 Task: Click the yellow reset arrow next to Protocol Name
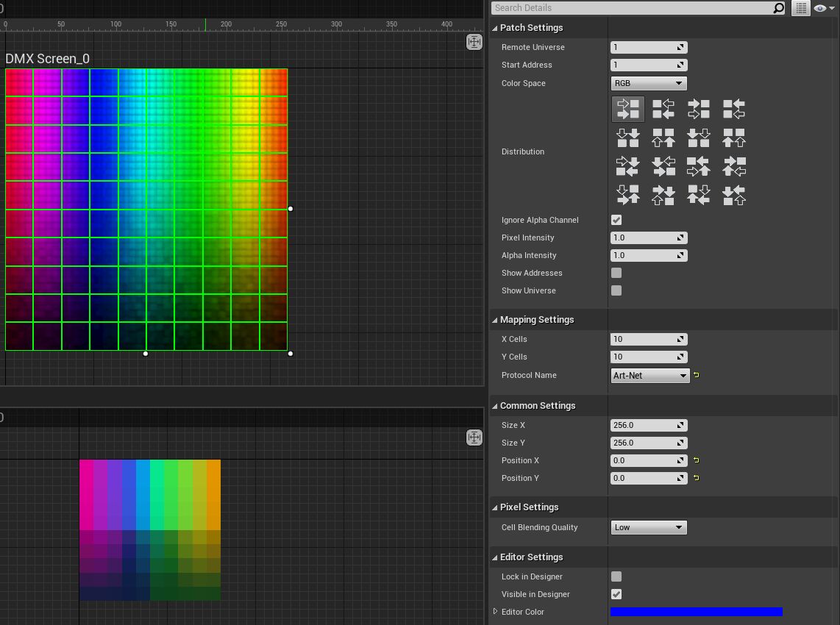[x=696, y=375]
